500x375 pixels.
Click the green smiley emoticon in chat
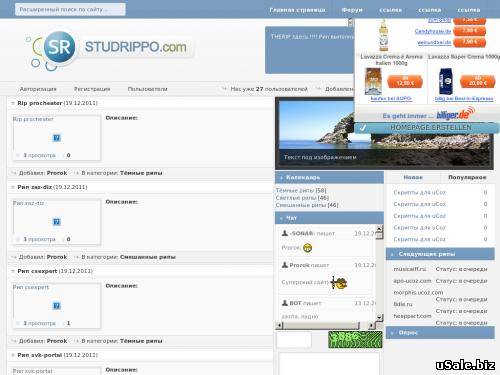[308, 248]
